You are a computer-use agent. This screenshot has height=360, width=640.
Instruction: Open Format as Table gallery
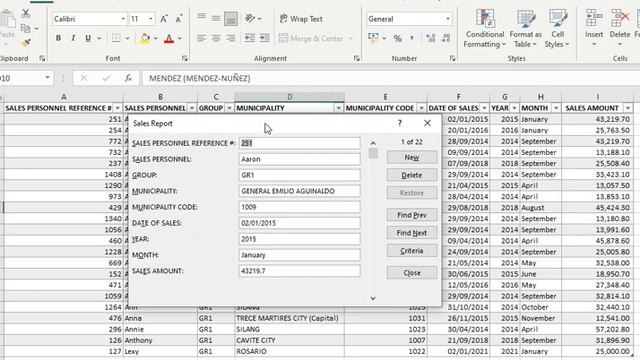pyautogui.click(x=526, y=28)
